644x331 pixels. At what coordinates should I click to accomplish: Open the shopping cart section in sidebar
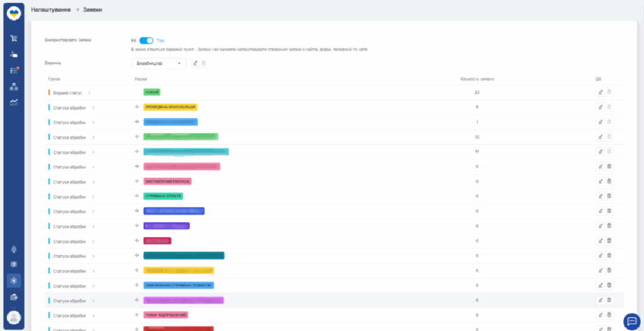click(13, 38)
